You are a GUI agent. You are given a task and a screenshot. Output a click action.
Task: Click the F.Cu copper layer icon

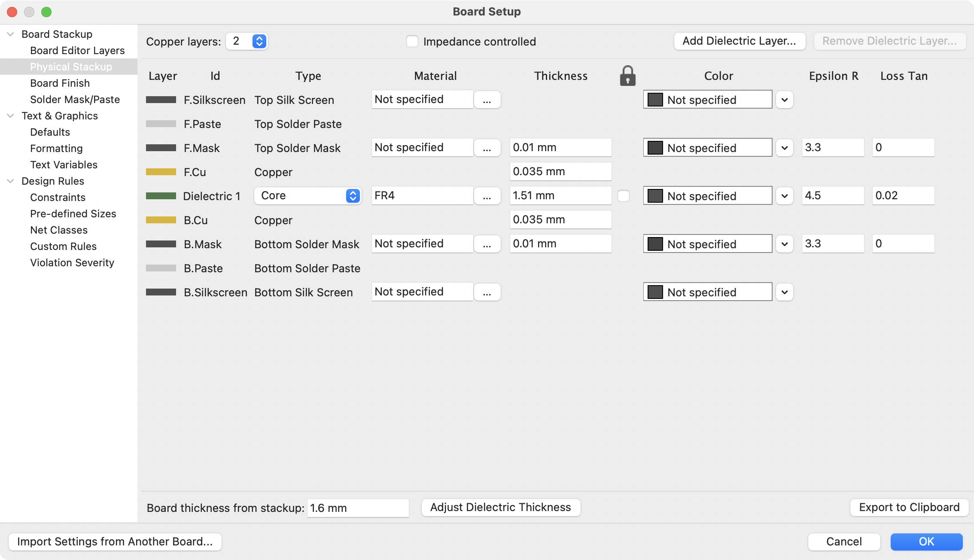click(159, 171)
